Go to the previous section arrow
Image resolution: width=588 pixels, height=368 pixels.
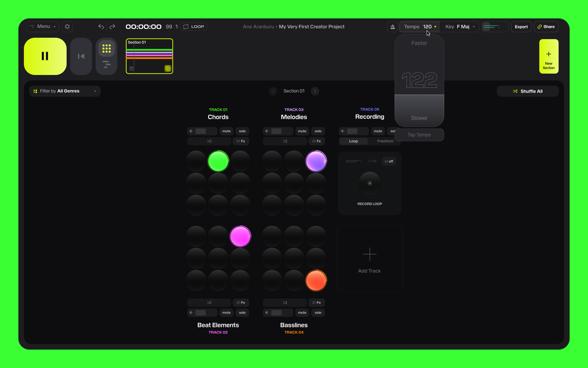[273, 91]
